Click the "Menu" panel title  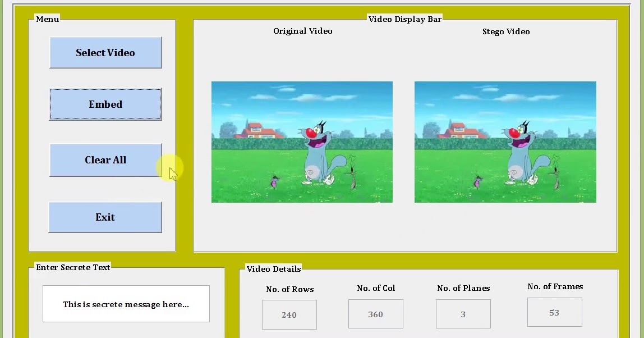click(x=48, y=19)
